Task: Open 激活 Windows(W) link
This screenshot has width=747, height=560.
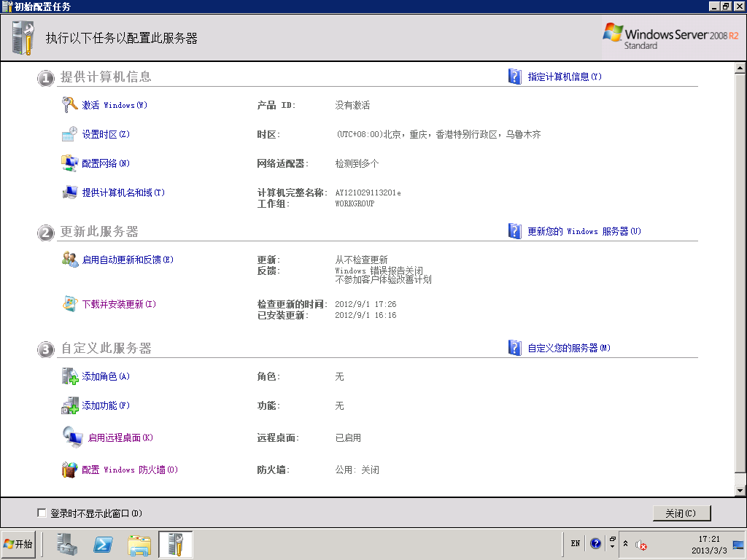Action: 115,105
